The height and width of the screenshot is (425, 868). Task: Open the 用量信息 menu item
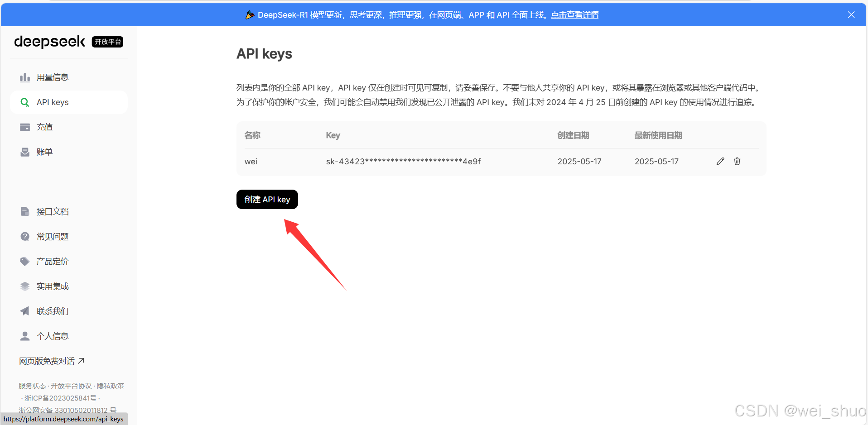point(69,77)
